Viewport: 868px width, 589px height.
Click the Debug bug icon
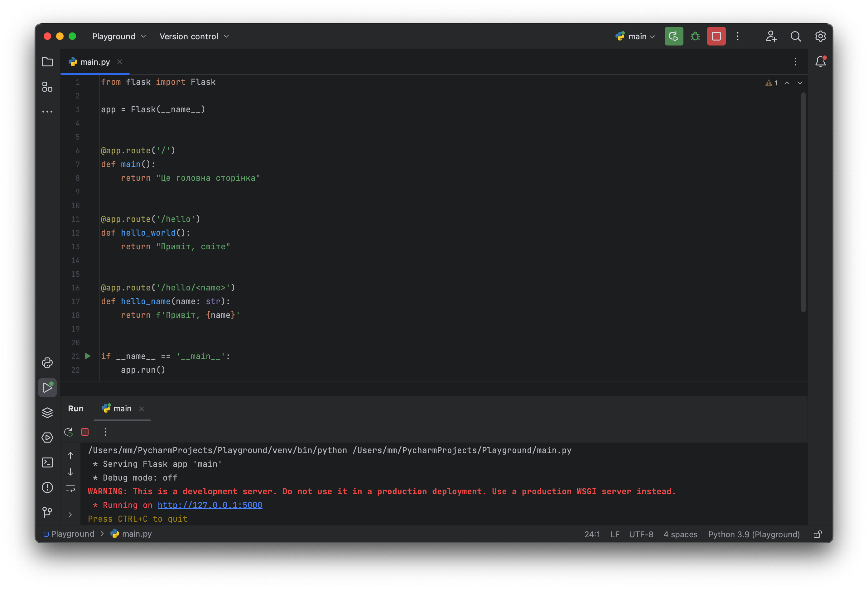point(695,36)
